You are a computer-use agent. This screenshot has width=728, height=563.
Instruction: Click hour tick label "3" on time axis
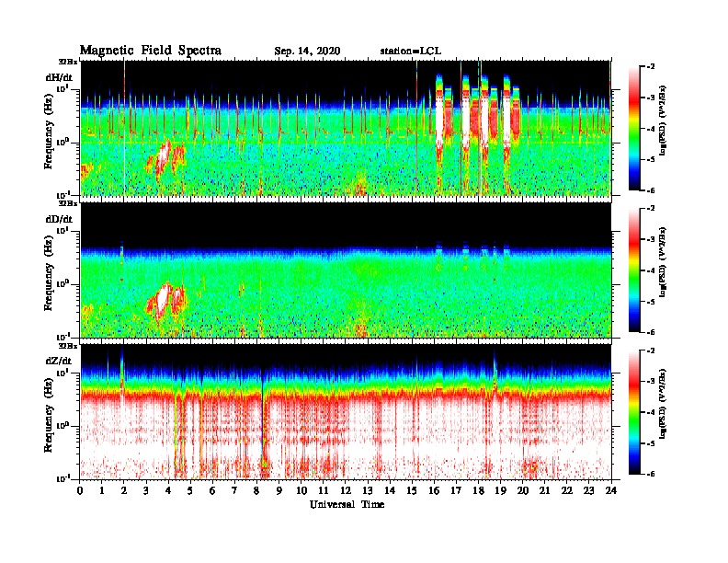[146, 491]
